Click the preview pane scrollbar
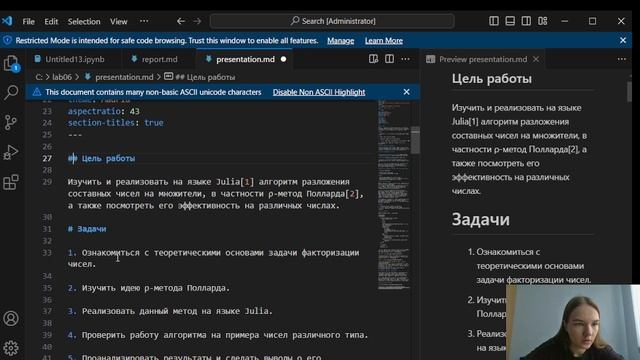The width and height of the screenshot is (640, 360). click(629, 91)
